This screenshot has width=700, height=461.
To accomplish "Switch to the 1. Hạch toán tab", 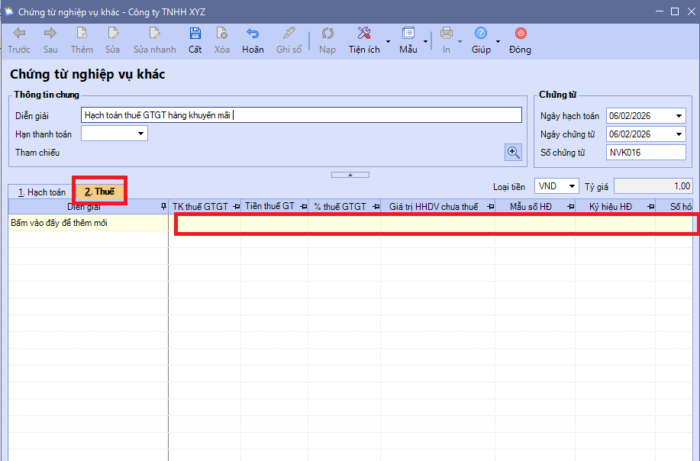I will 39,190.
